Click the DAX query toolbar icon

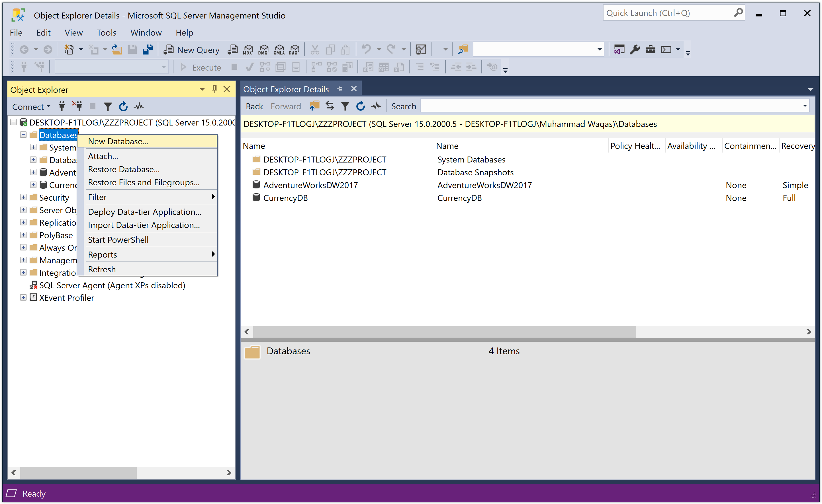coord(294,50)
